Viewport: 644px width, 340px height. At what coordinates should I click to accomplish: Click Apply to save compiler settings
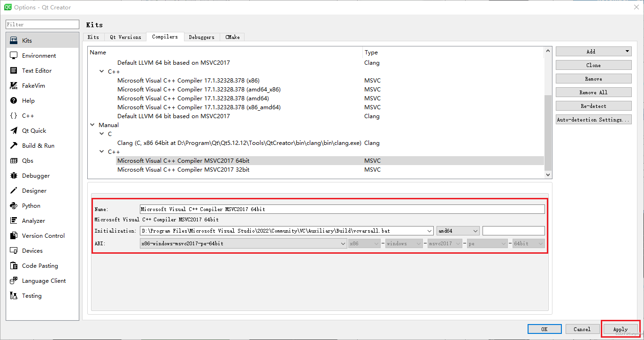621,329
